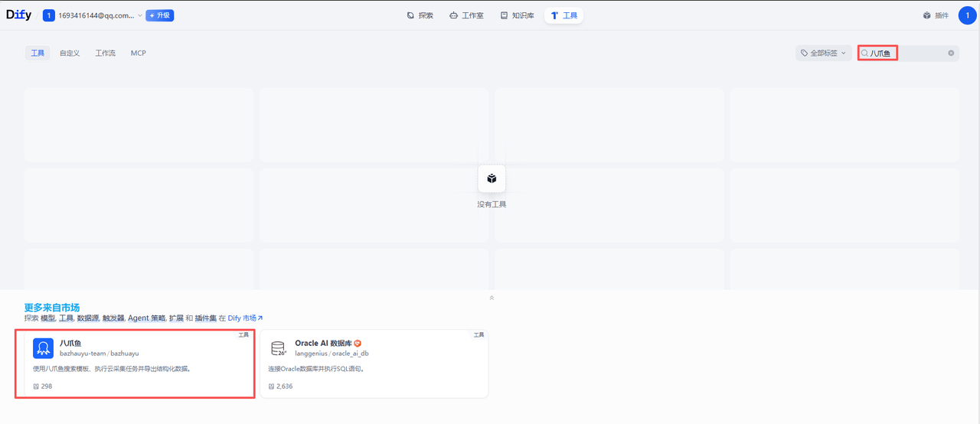Open the workspace avatar numbered 1

pyautogui.click(x=48, y=15)
